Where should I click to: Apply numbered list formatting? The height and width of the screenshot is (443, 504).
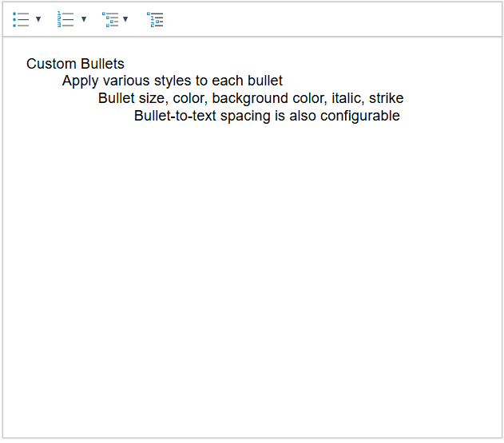[x=65, y=19]
